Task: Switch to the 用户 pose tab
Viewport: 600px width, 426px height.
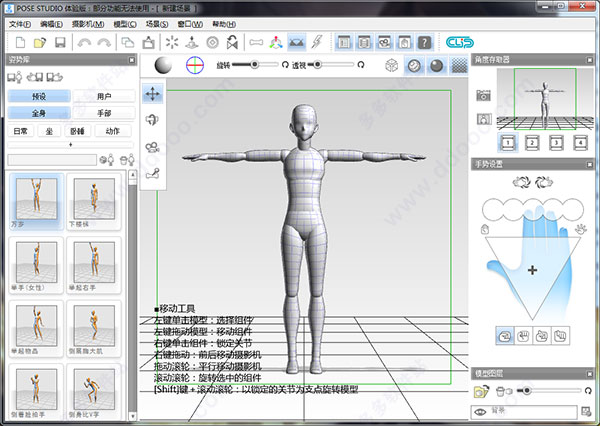Action: (104, 96)
